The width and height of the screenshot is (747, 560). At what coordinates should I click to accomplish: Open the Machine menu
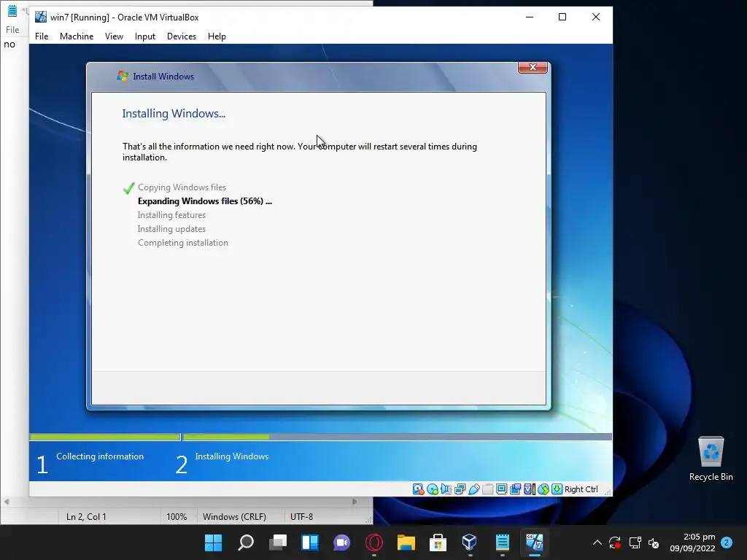pos(77,36)
